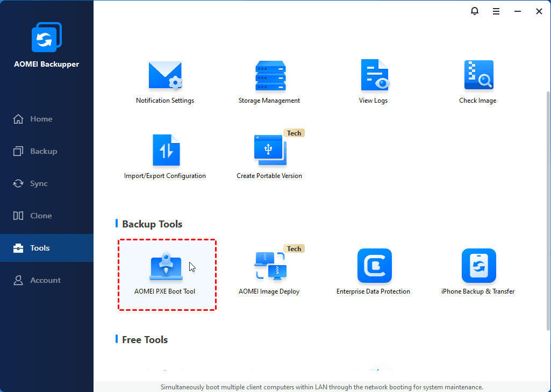The image size is (551, 392).
Task: Click the Backup Tools heading
Action: pos(152,224)
